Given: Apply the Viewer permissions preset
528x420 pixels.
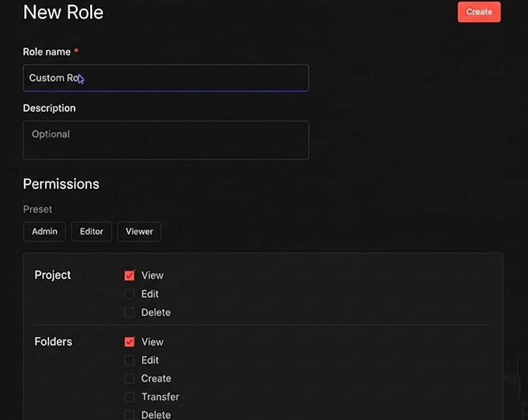Looking at the screenshot, I should (x=139, y=232).
